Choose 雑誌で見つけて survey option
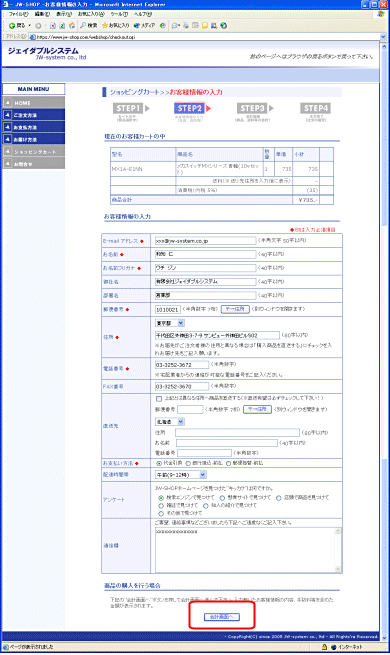This screenshot has width=390, height=655. tap(161, 505)
